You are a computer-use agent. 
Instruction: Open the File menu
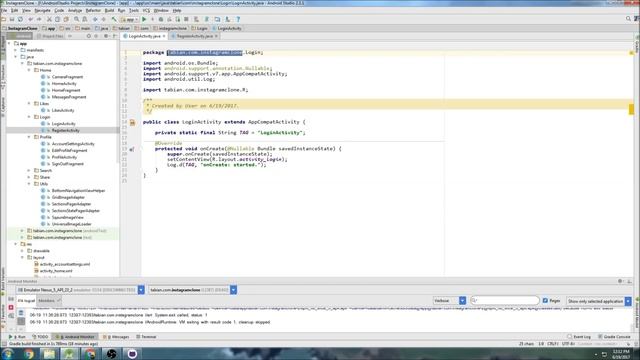(4, 10)
